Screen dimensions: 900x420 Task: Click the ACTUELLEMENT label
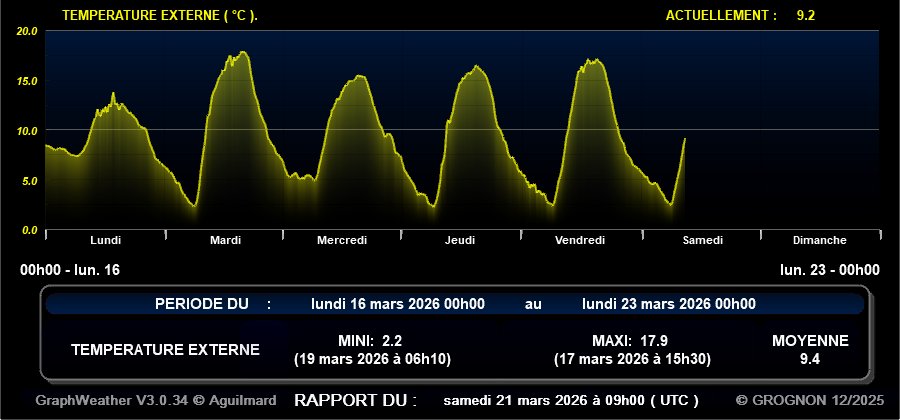point(720,15)
